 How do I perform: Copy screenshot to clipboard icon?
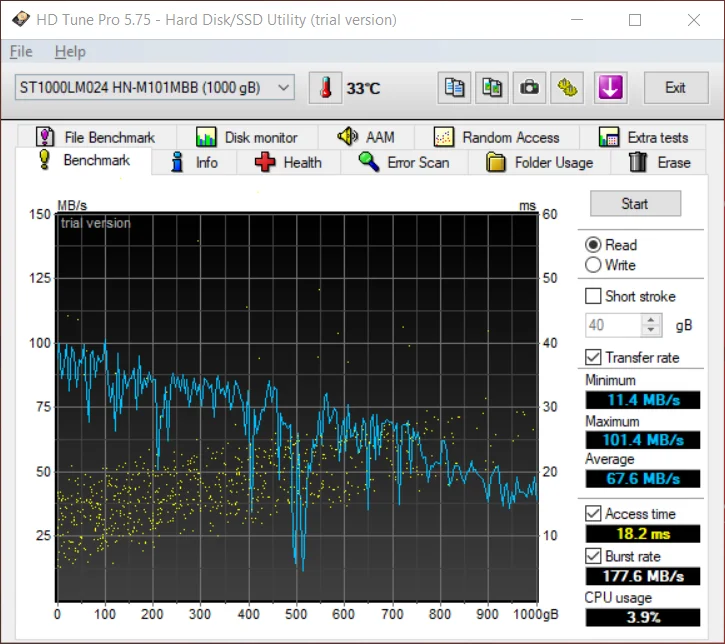[x=491, y=88]
